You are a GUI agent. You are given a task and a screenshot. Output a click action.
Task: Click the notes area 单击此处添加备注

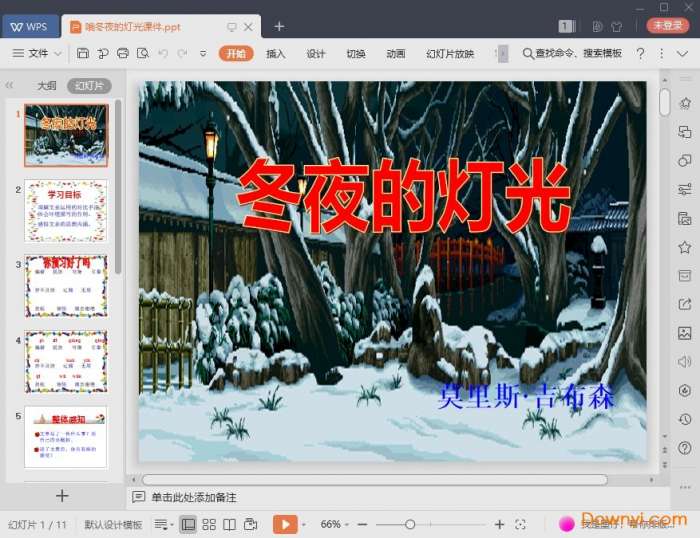[x=194, y=497]
